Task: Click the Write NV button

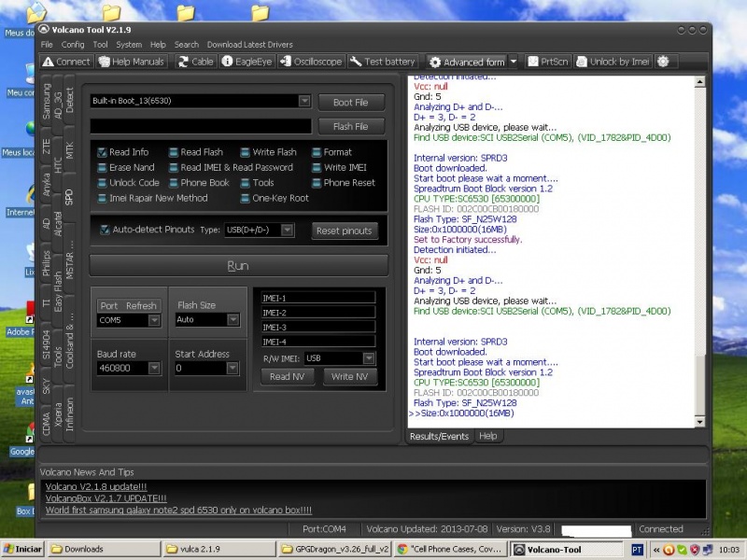Action: 349,377
